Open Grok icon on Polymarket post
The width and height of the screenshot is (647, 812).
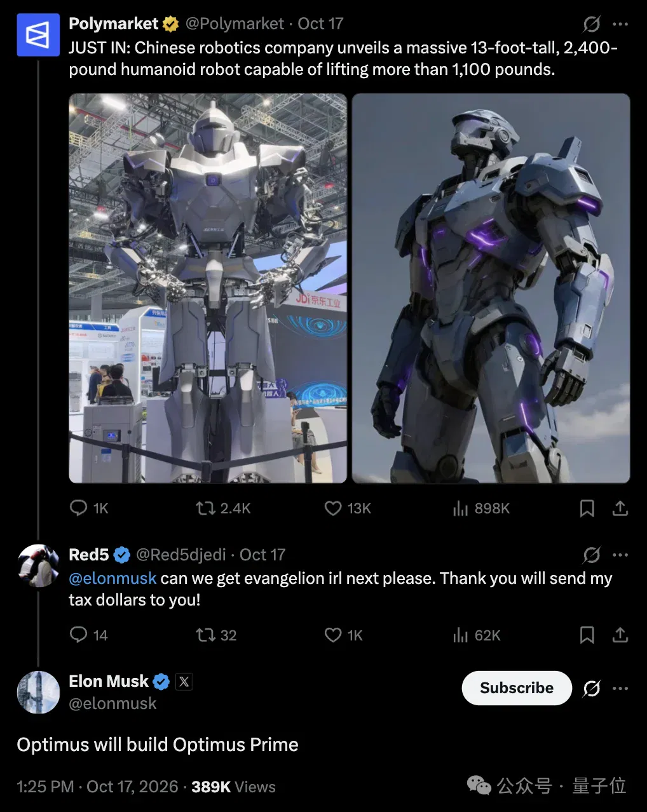[x=592, y=24]
